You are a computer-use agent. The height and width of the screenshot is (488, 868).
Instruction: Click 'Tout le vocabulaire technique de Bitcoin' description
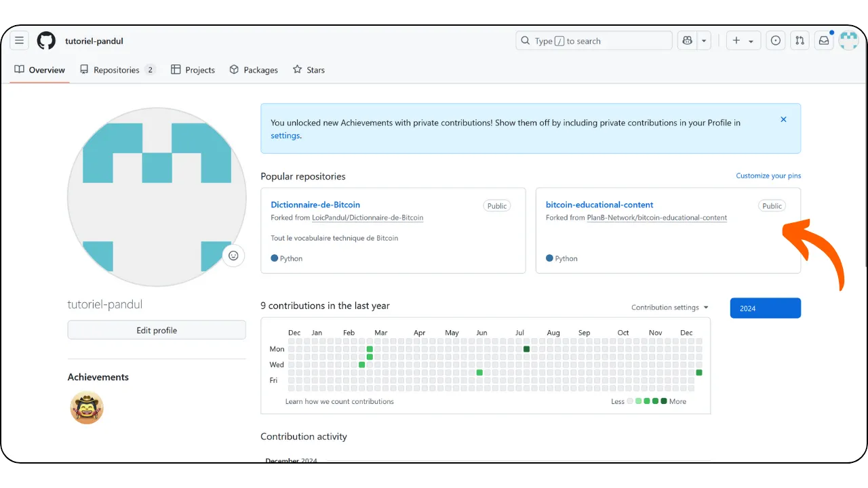pos(334,238)
